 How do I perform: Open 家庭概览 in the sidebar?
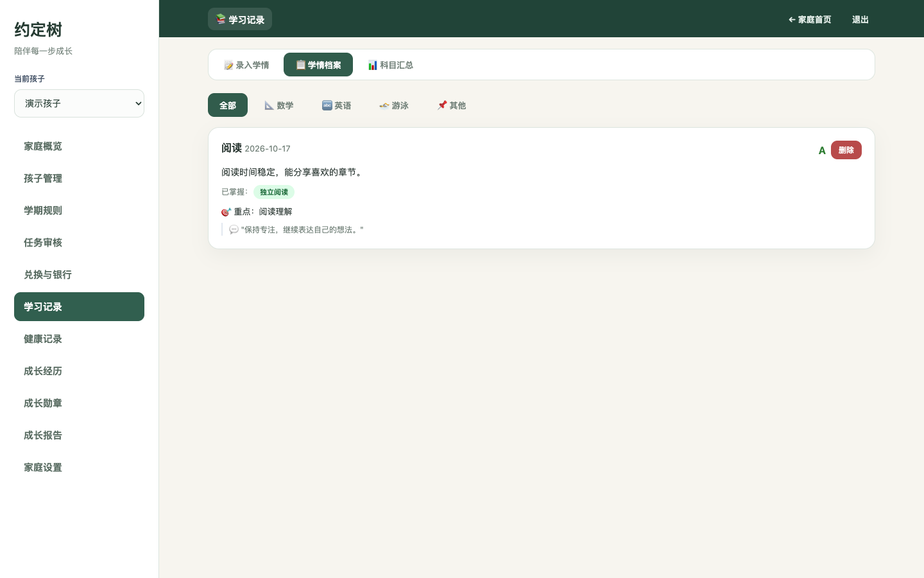pos(79,146)
